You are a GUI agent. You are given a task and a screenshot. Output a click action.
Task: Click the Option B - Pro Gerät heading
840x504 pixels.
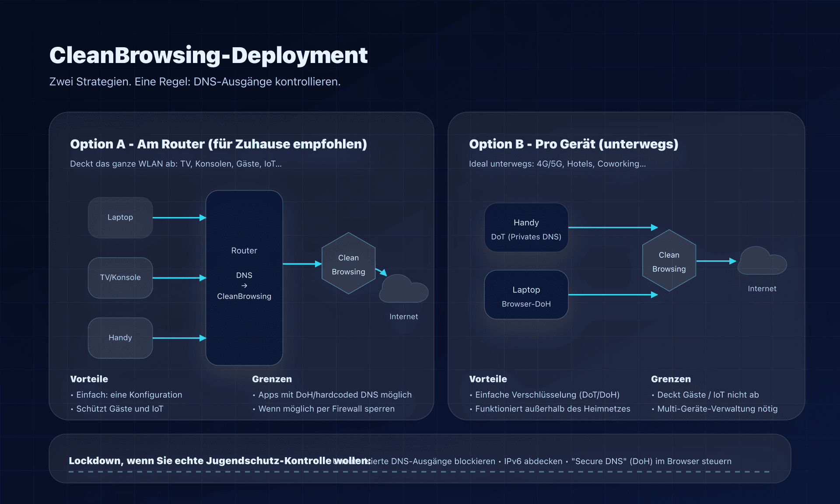click(x=574, y=144)
